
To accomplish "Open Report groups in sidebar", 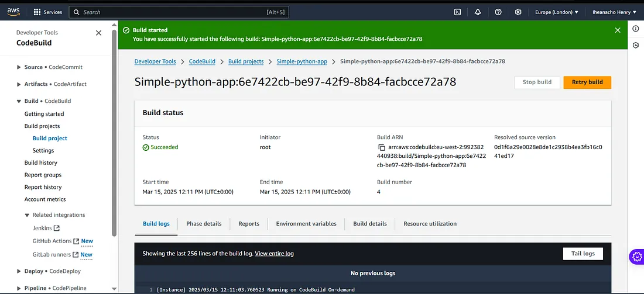I will [x=43, y=175].
